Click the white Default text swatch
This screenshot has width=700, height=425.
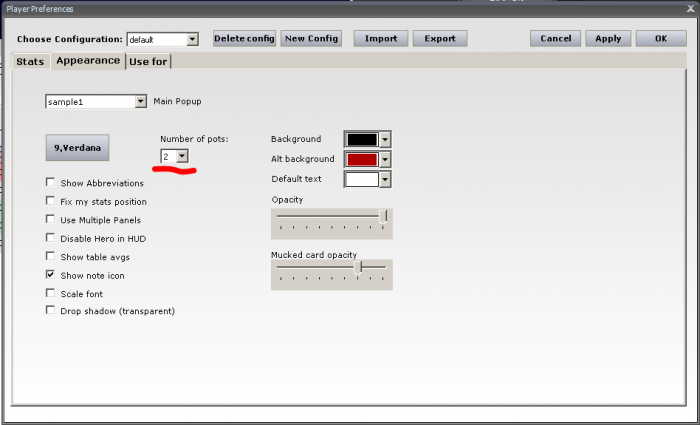click(x=362, y=179)
